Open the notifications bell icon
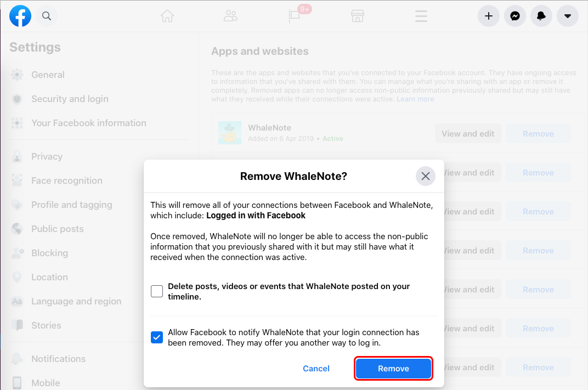 point(541,16)
